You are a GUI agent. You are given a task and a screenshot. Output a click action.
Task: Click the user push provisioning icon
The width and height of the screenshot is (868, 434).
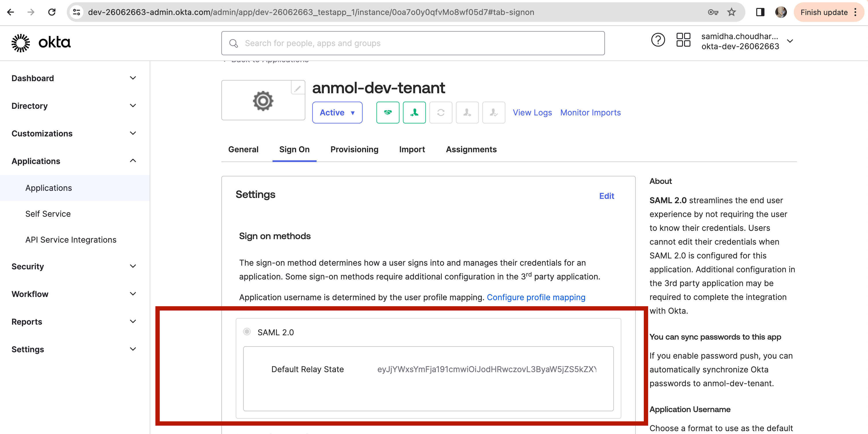(467, 113)
